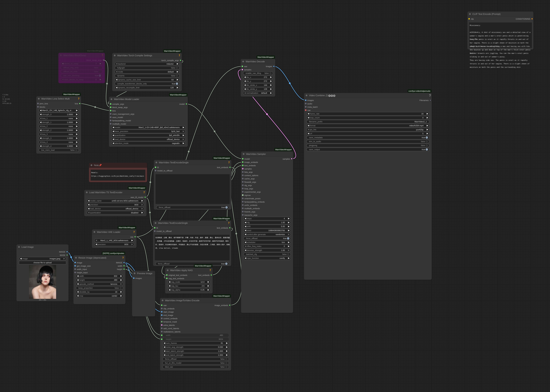Screen dimensions: 550x392
Task: Increase the steps value in WanVideo Sampler
Action: 289,219
